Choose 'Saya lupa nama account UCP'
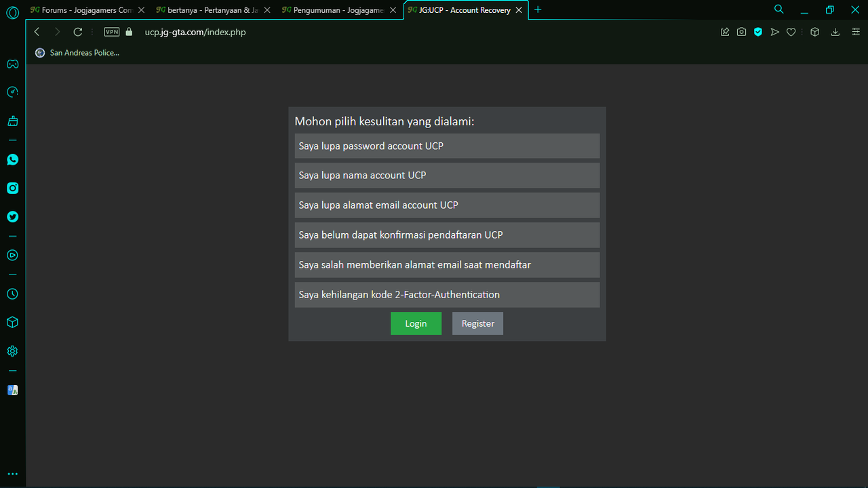Screen dimensions: 868x488 tap(447, 175)
